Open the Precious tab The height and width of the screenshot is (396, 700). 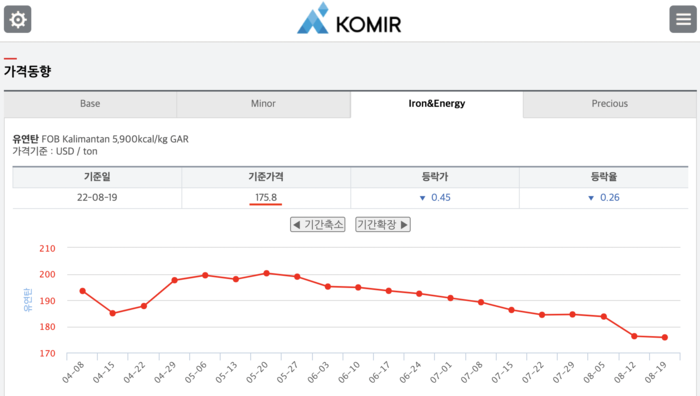click(610, 104)
